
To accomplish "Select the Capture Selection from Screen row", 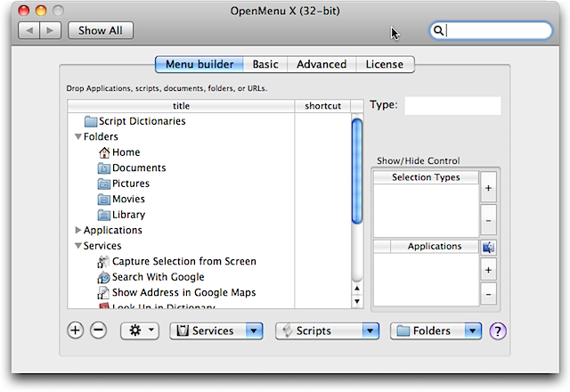I will click(x=209, y=261).
